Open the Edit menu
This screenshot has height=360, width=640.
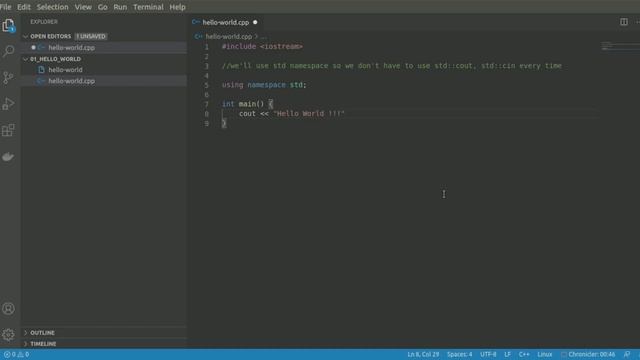click(x=24, y=7)
